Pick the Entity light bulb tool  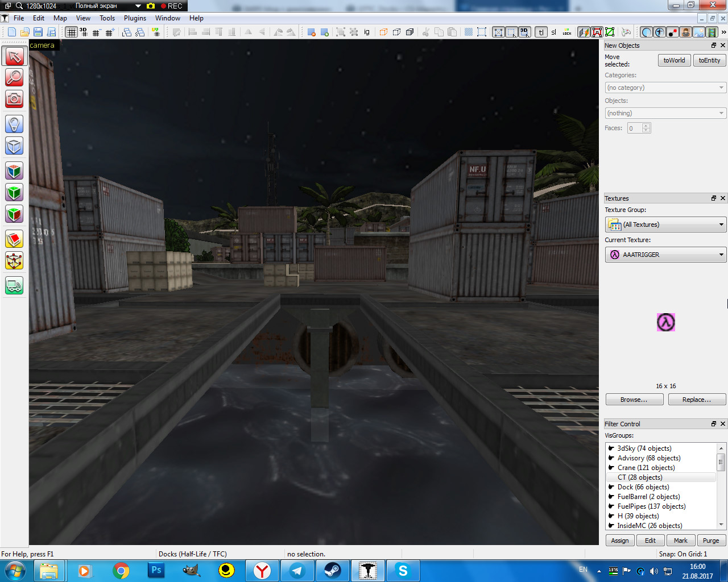[x=14, y=124]
